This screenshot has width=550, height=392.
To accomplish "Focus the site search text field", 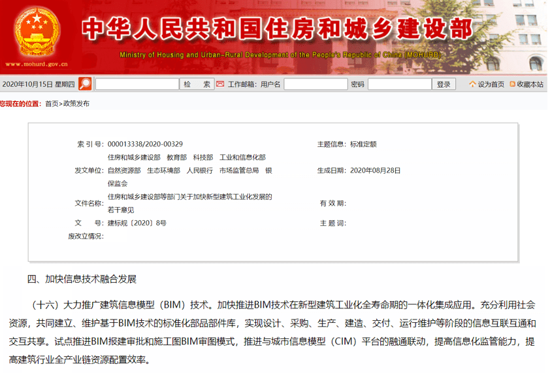I will coord(137,84).
